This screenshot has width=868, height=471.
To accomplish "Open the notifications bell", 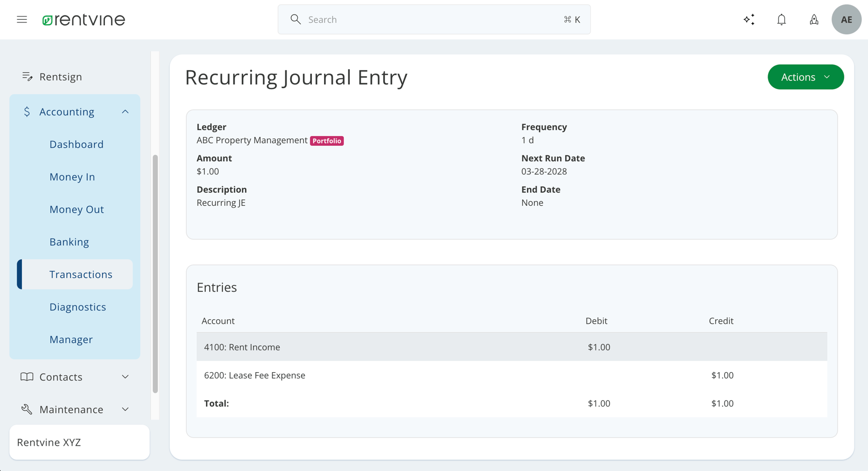I will (781, 19).
